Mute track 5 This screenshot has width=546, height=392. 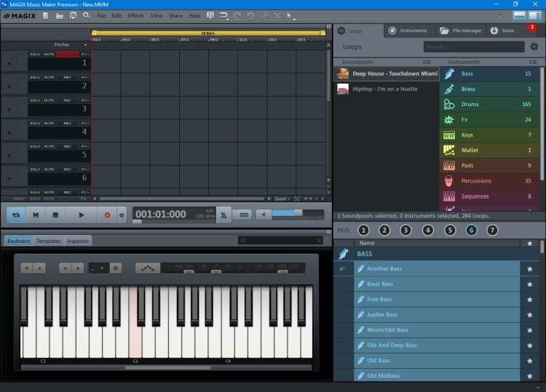tap(49, 146)
